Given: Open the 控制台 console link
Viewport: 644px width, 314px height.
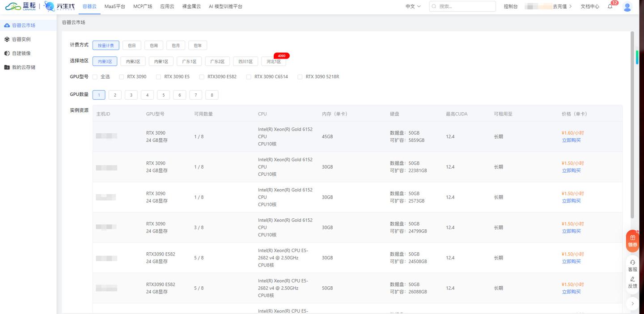Looking at the screenshot, I should click(511, 6).
